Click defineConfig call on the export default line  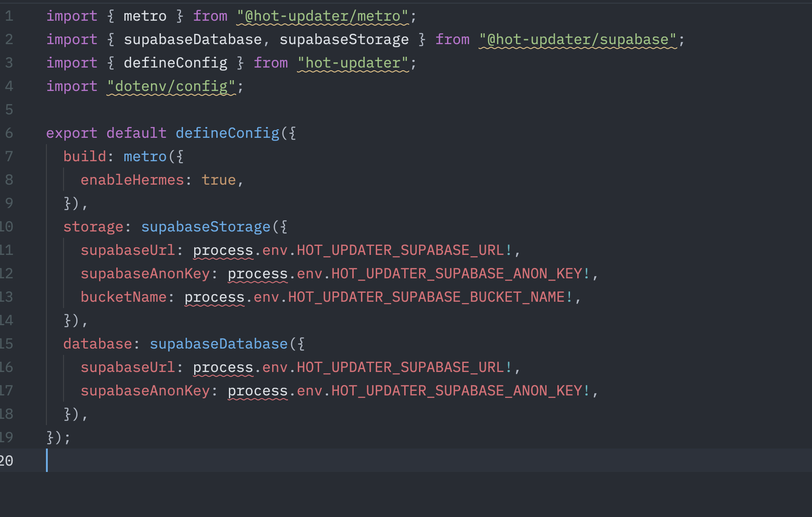(227, 133)
